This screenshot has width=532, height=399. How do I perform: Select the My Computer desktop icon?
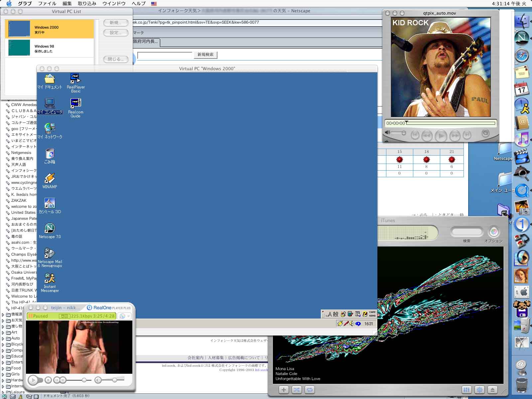point(50,106)
